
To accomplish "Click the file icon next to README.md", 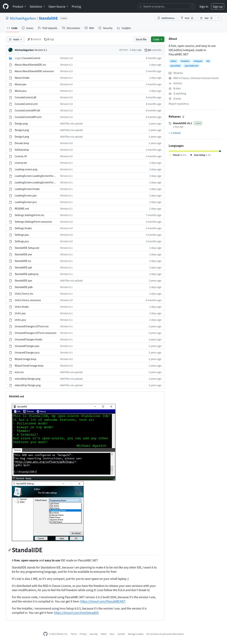I will pos(10,208).
